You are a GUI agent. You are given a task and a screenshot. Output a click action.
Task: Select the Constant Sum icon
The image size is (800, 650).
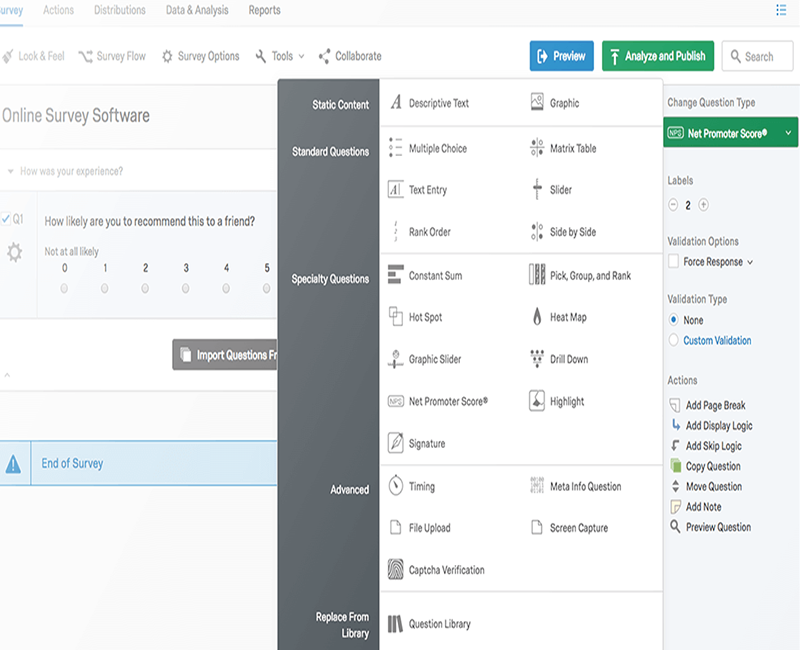tap(395, 275)
